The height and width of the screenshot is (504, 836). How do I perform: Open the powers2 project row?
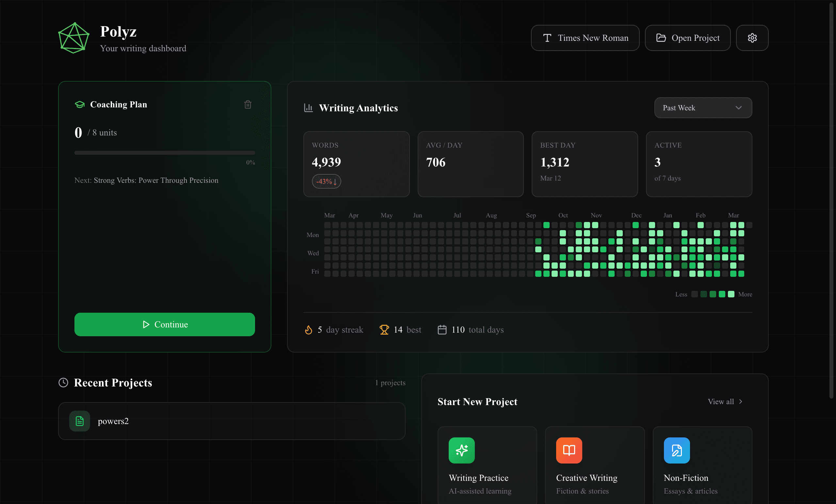[232, 421]
